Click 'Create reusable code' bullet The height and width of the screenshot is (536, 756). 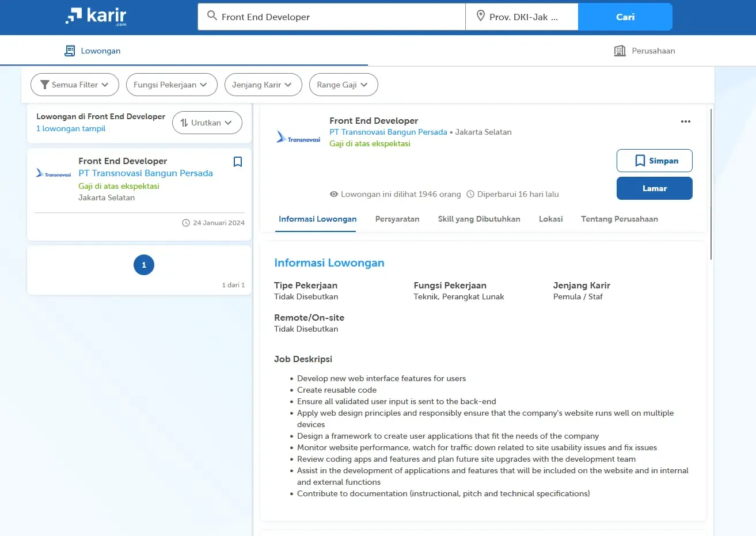point(337,390)
